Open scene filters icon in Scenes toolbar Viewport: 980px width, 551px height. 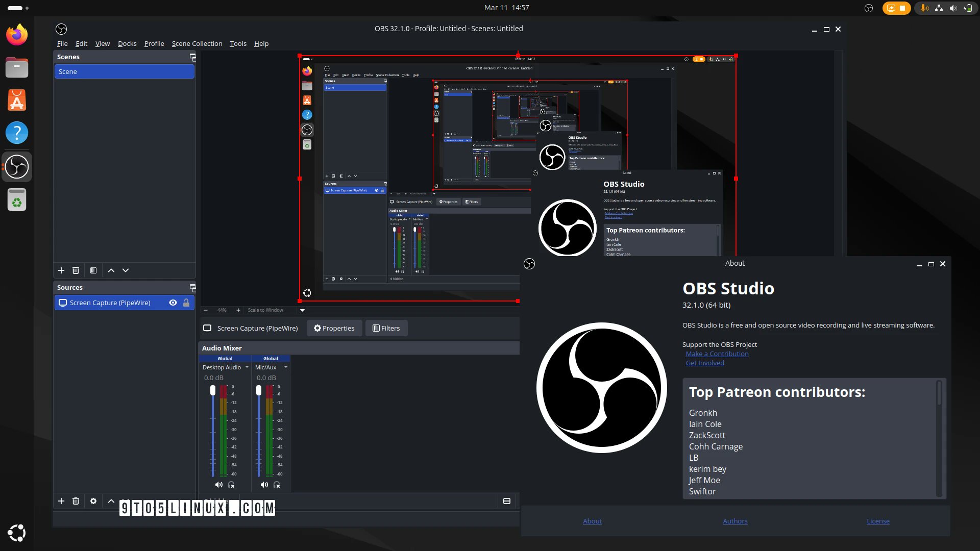tap(93, 270)
